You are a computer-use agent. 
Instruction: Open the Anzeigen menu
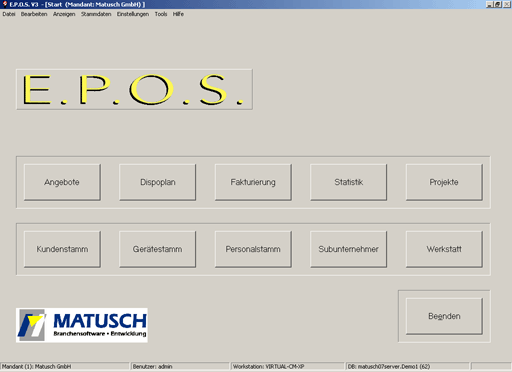(x=64, y=14)
